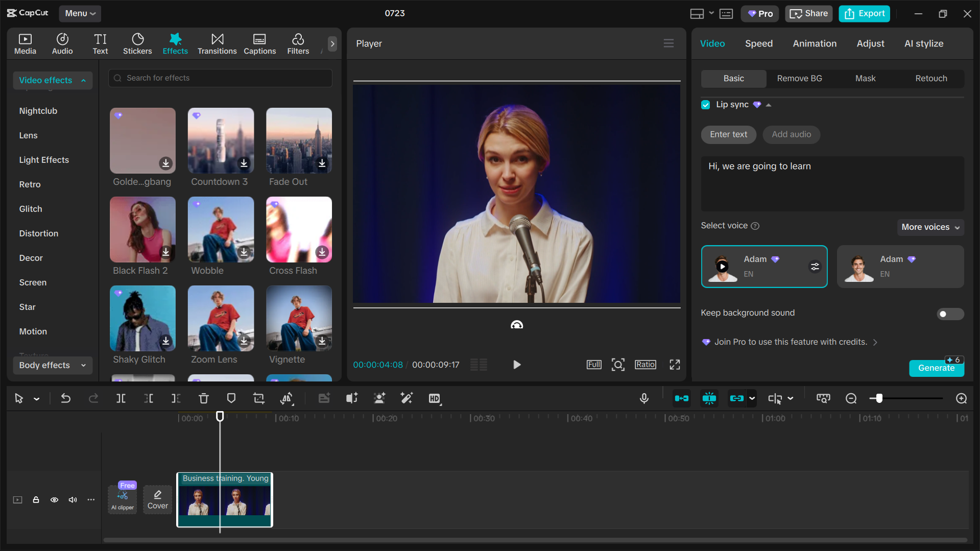This screenshot has width=980, height=551.
Task: Open the Mask tab in Video settings
Action: [x=865, y=78]
